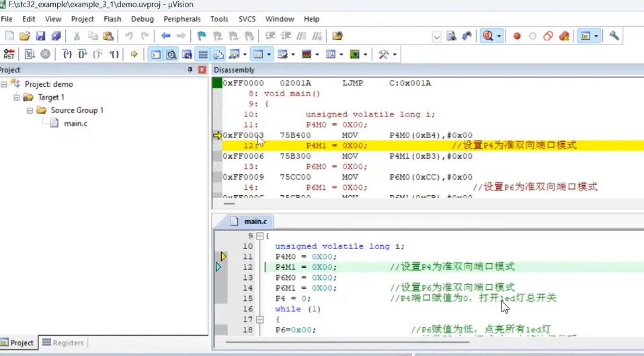The height and width of the screenshot is (356, 644).
Task: Save all open files
Action: coord(56,36)
